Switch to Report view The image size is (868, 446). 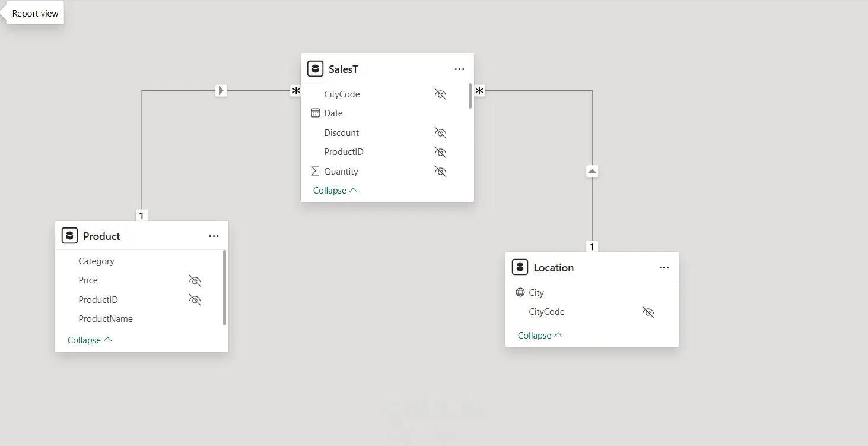36,14
